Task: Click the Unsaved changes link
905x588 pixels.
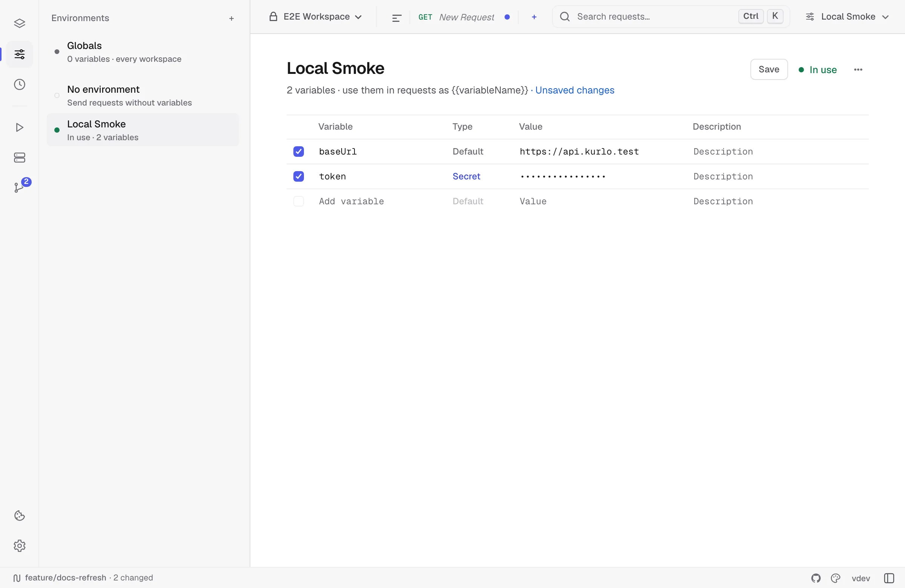Action: (x=575, y=90)
